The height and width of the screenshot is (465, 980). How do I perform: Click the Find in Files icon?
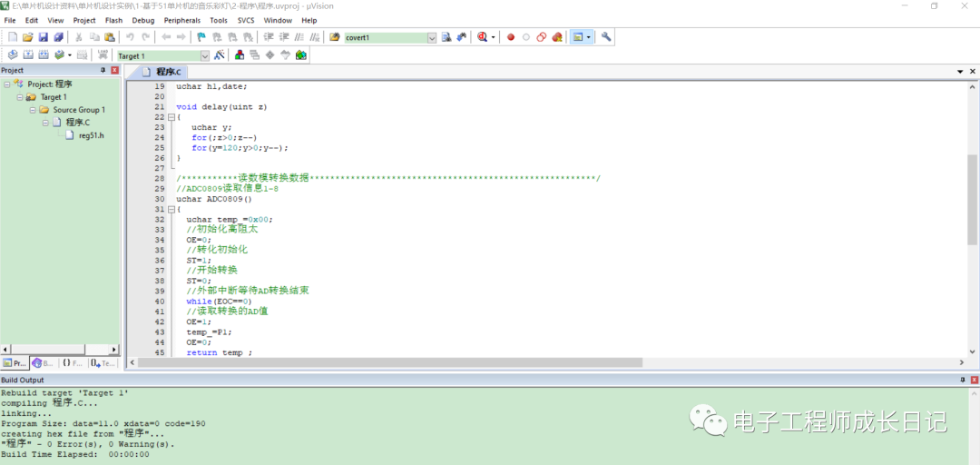[x=334, y=37]
